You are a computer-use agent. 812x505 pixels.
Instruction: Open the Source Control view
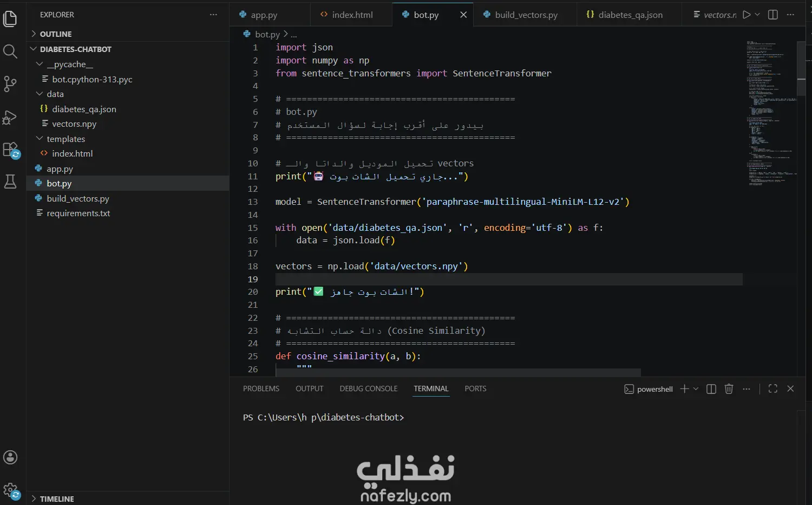pyautogui.click(x=10, y=84)
